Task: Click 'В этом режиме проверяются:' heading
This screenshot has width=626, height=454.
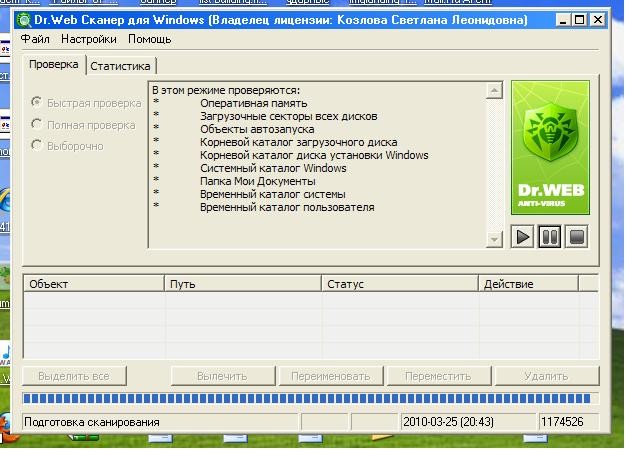Action: (226, 90)
